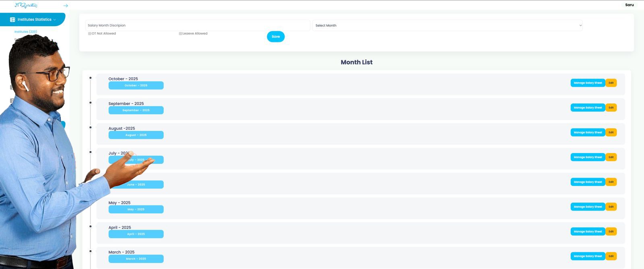Open Manage Salary Sheet for March 2025
The image size is (644, 269).
pos(588,256)
